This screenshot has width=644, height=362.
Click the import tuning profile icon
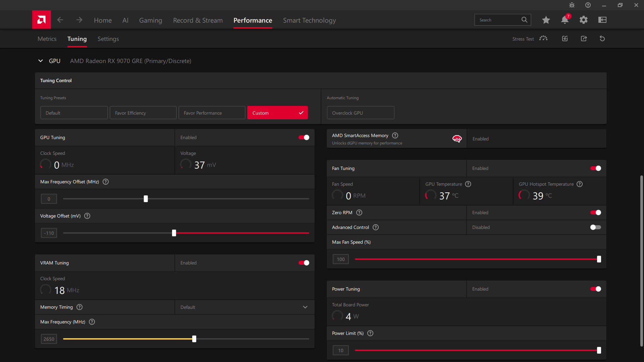tap(565, 39)
